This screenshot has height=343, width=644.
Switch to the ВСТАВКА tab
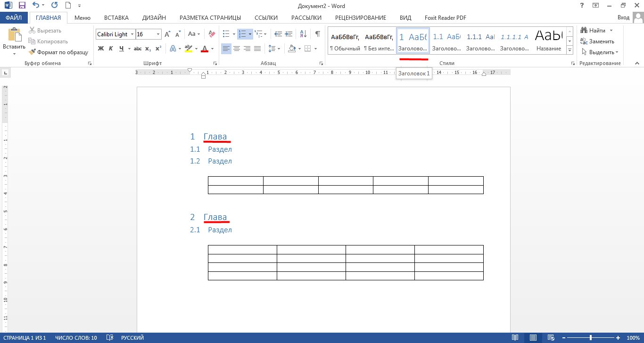[116, 18]
